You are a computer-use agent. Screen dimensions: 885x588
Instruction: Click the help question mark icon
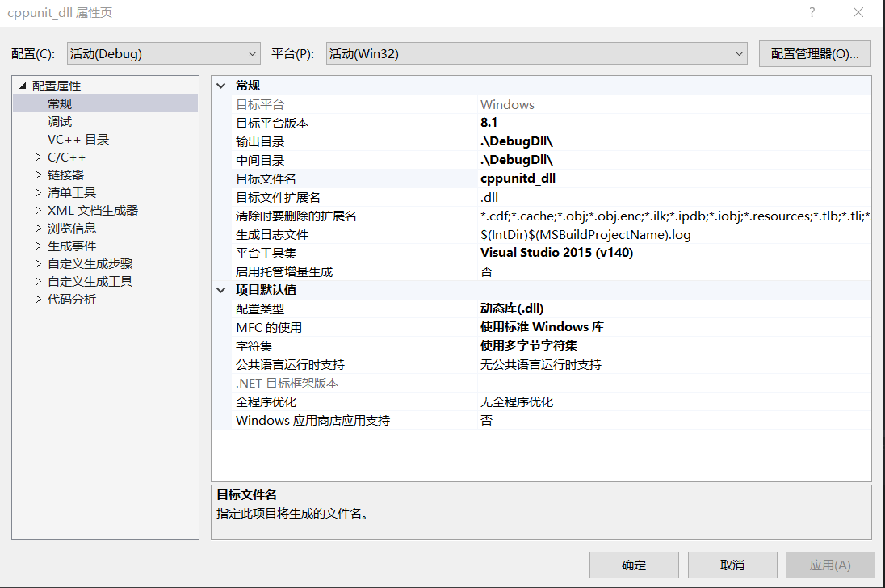[812, 12]
